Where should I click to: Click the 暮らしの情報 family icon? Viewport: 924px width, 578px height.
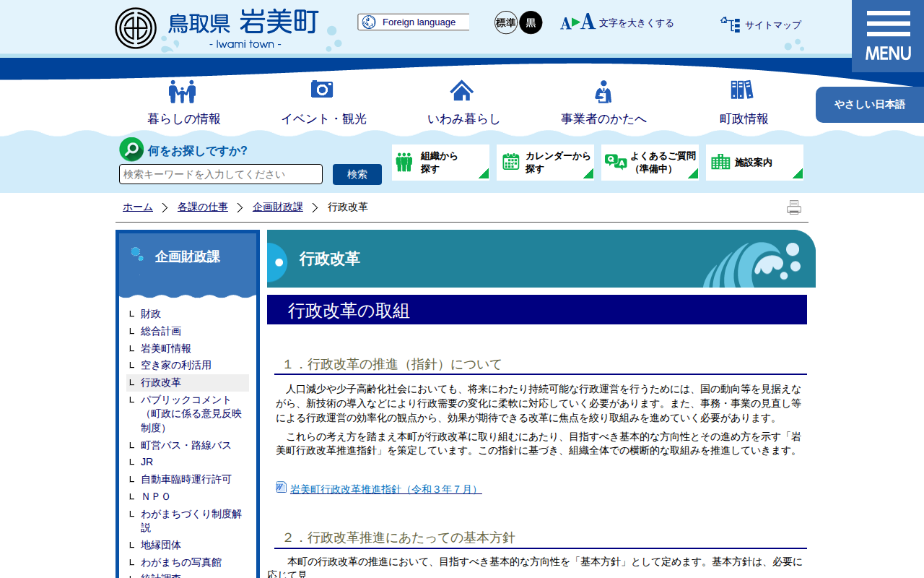click(x=183, y=91)
